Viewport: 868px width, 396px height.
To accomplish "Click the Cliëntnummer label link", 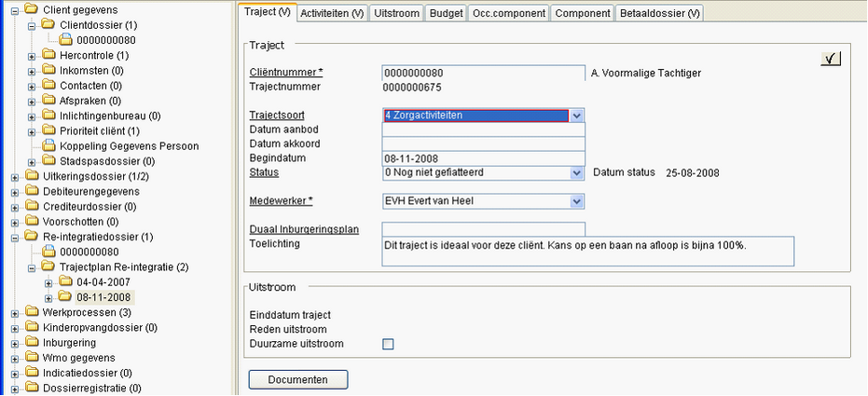I will coord(286,73).
